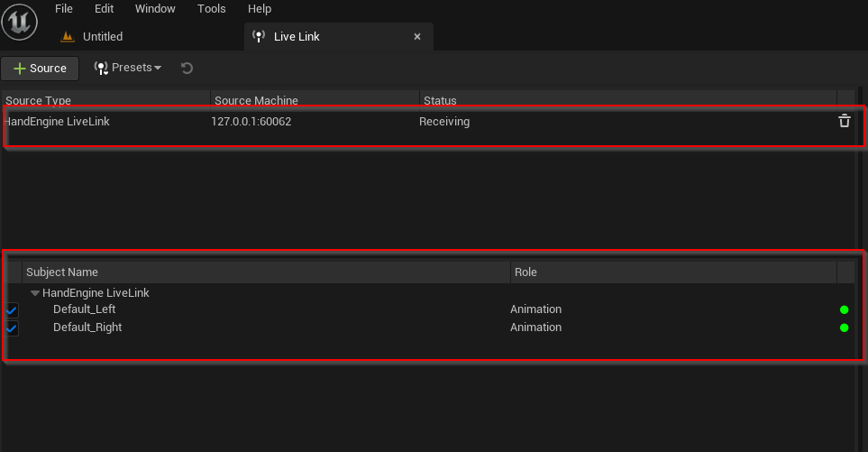868x452 pixels.
Task: Click the green status indicator for Default_Left
Action: [x=845, y=309]
